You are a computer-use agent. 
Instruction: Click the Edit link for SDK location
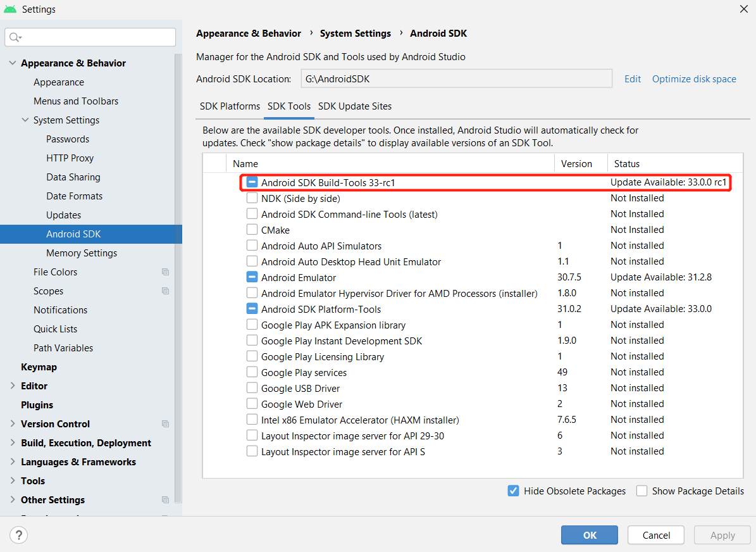633,79
